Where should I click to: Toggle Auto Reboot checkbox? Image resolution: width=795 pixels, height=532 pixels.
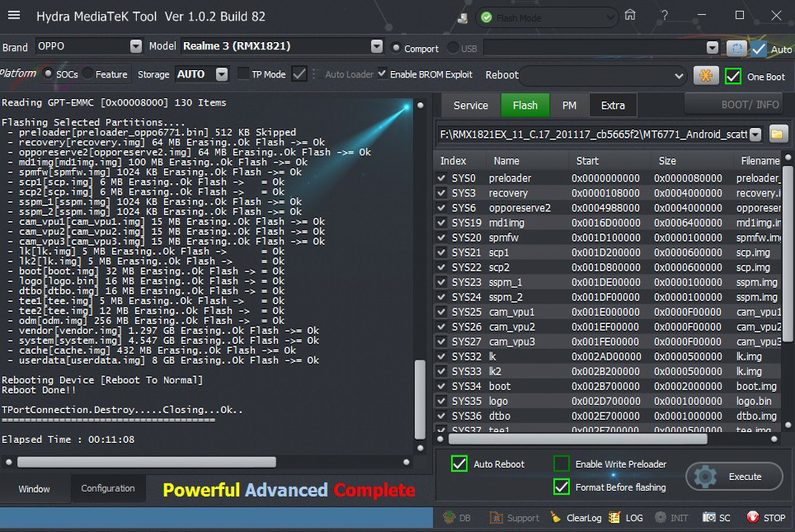(459, 464)
